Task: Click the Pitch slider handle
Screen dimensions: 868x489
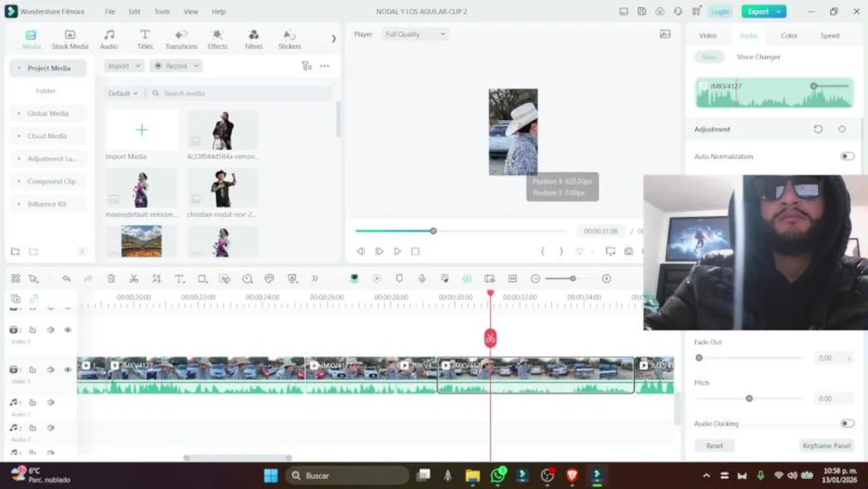Action: pos(749,399)
